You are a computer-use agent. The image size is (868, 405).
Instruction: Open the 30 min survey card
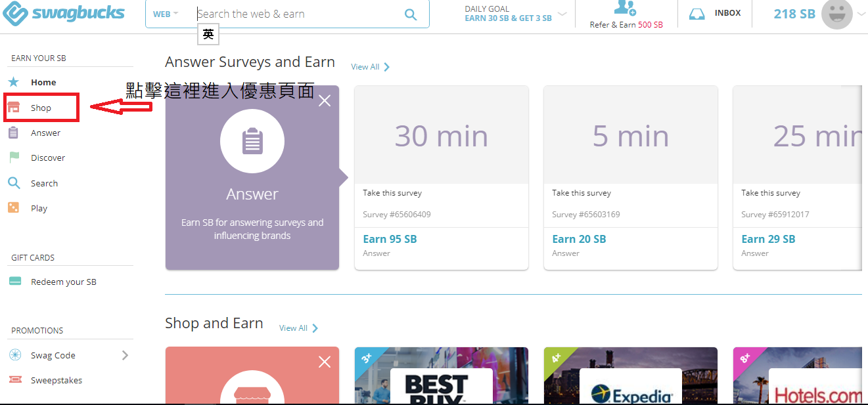(442, 177)
